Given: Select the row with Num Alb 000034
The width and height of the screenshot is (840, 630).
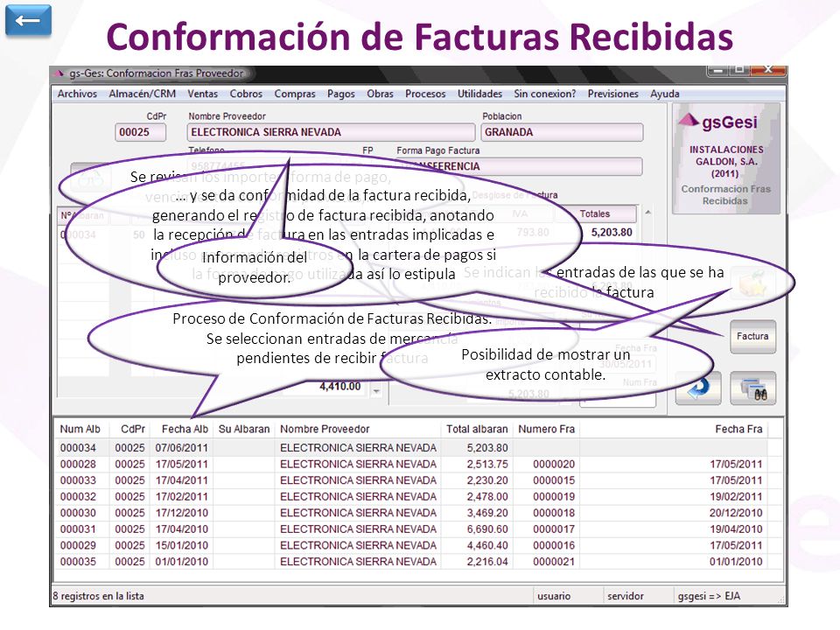Looking at the screenshot, I should point(411,448).
